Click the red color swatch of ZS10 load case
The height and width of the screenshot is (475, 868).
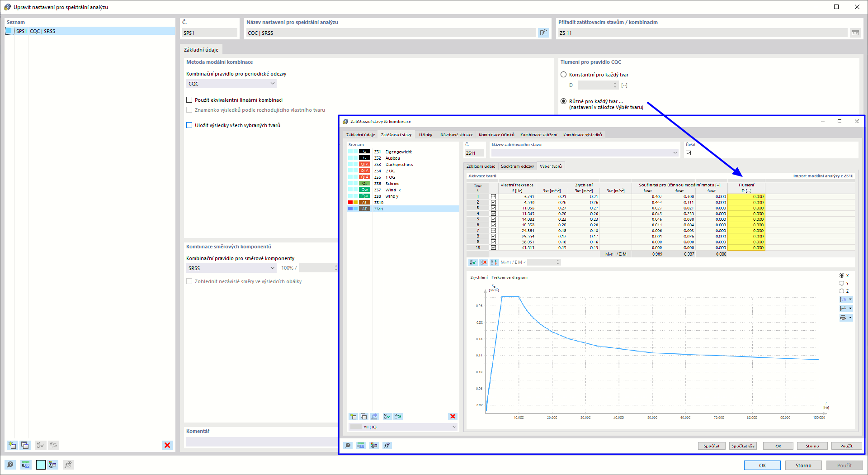pyautogui.click(x=350, y=203)
